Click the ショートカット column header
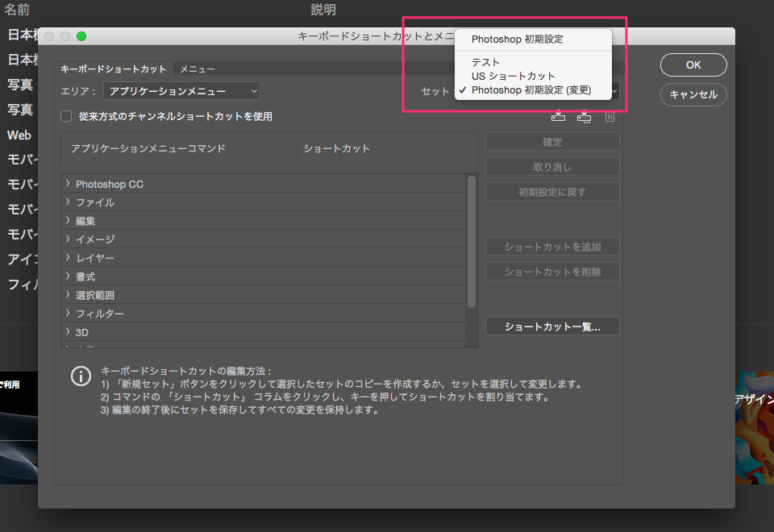The width and height of the screenshot is (774, 532). [x=337, y=148]
